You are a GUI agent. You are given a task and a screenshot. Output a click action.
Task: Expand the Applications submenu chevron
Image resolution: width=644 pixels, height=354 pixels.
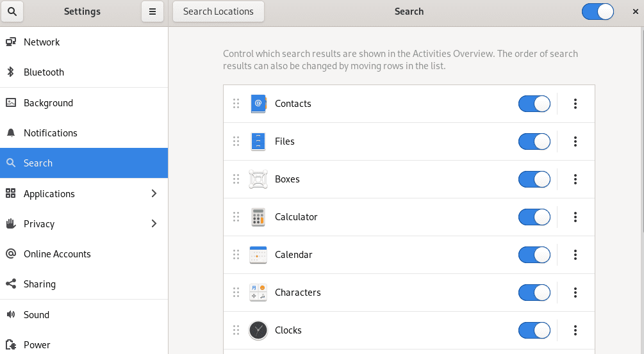tap(154, 193)
